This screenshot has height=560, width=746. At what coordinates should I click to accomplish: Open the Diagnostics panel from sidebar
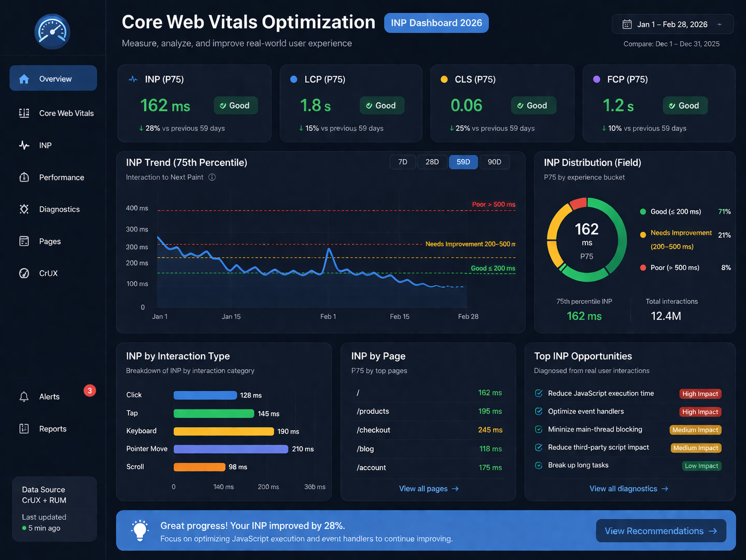click(24, 209)
